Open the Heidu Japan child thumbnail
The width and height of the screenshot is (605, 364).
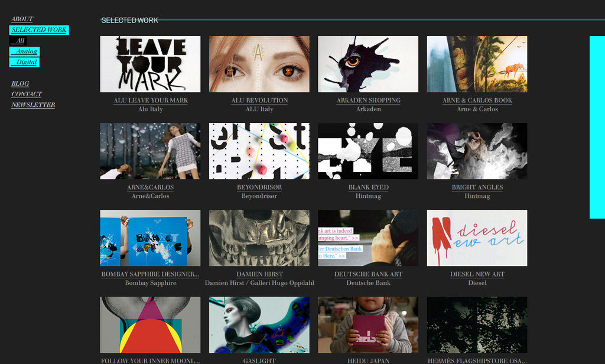367,324
